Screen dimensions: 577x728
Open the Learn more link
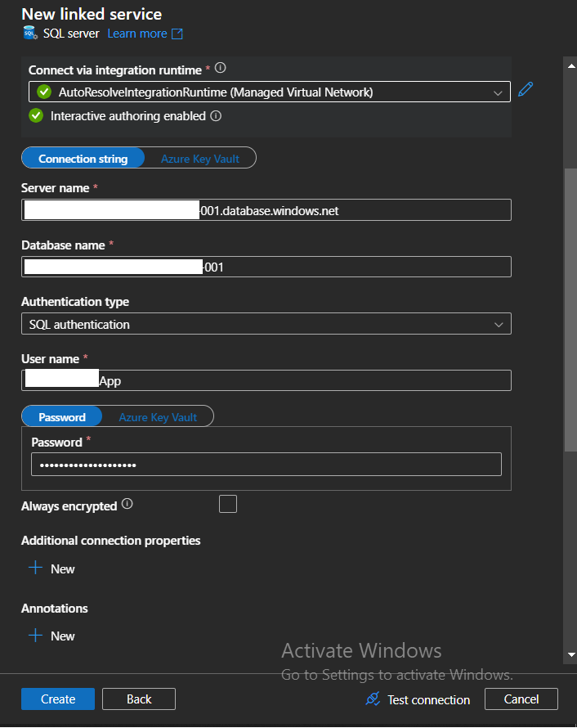coord(136,34)
